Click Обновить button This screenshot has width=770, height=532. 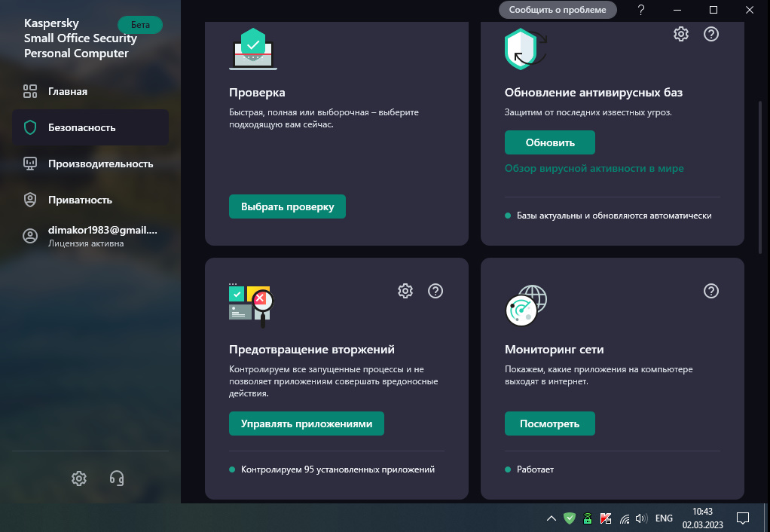click(x=549, y=142)
